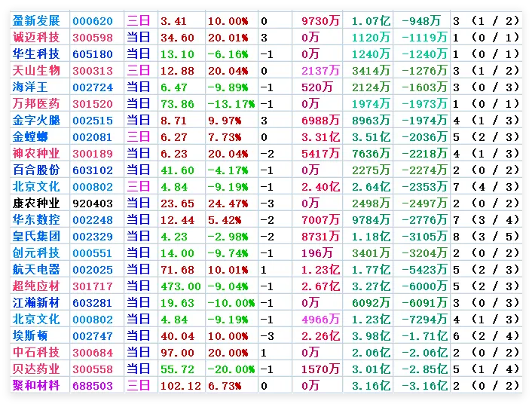This screenshot has width=532, height=404.
Task: Select stock code 603102
Action: click(92, 170)
